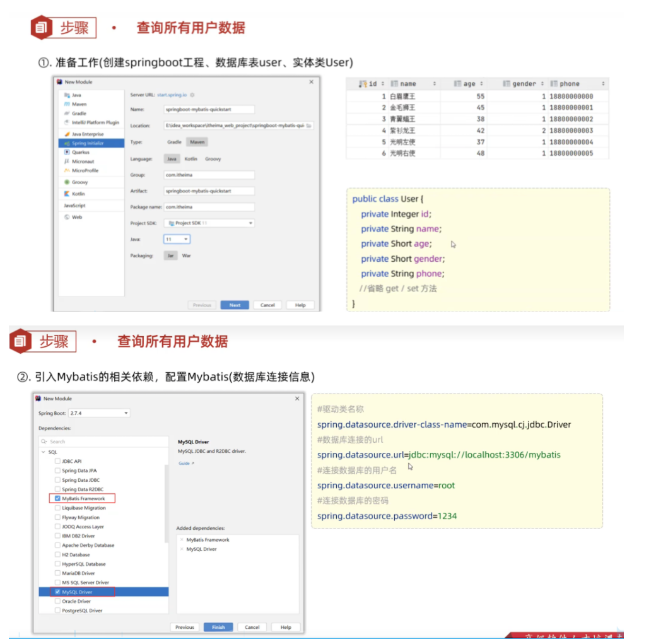
Task: Select Jar packaging
Action: coord(170,255)
